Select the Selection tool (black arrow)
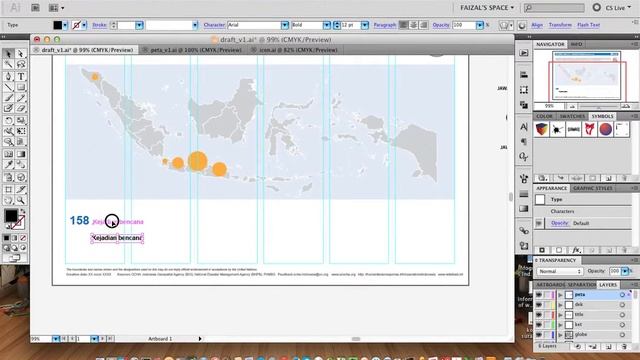The height and width of the screenshot is (360, 640). pyautogui.click(x=8, y=53)
